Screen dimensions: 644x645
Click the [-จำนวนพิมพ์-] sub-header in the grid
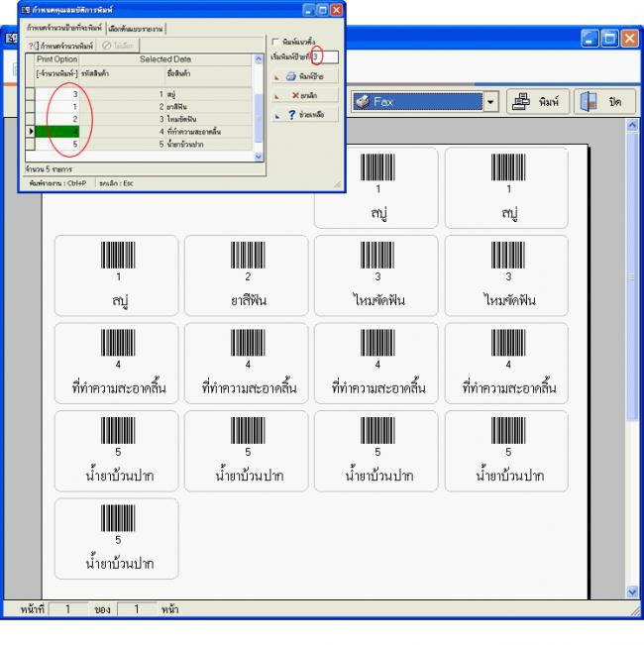pyautogui.click(x=56, y=73)
